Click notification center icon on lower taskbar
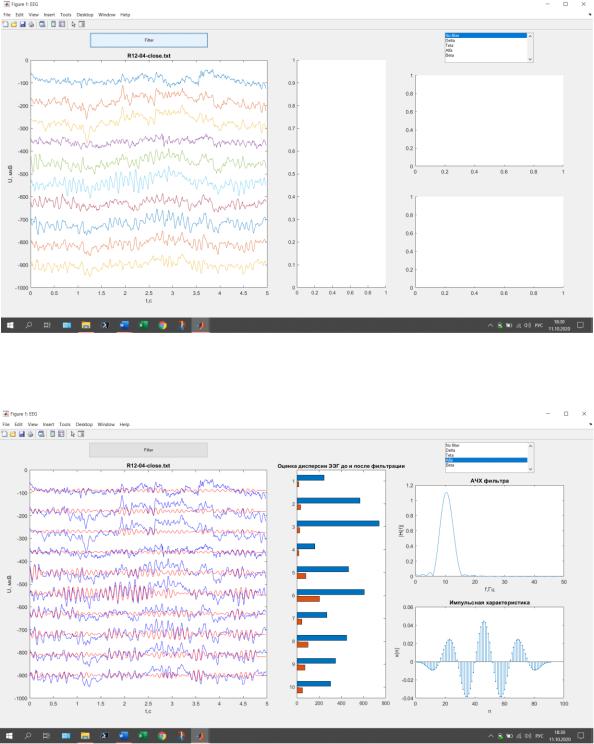This screenshot has height=744, width=594. pyautogui.click(x=580, y=735)
